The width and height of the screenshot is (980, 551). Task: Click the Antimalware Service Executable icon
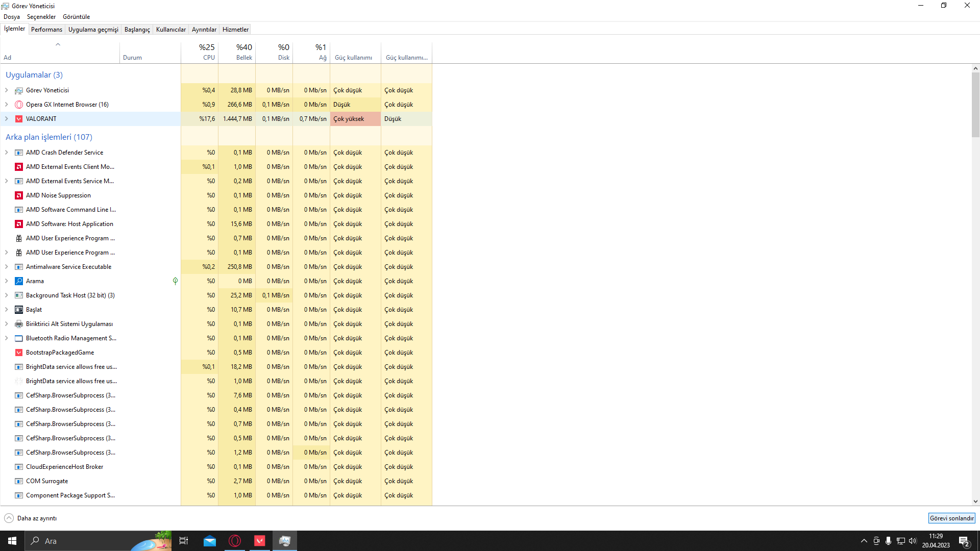click(x=19, y=267)
